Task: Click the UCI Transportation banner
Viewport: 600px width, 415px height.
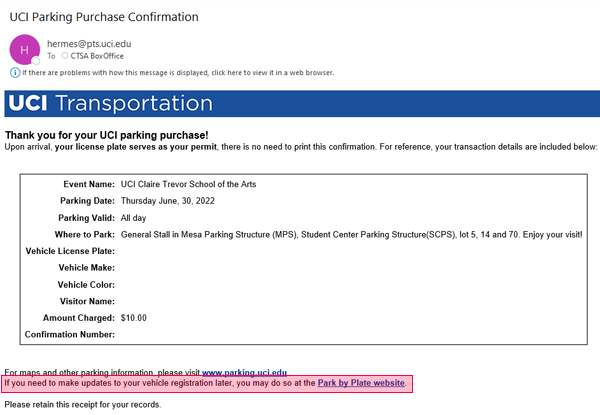Action: pos(302,104)
